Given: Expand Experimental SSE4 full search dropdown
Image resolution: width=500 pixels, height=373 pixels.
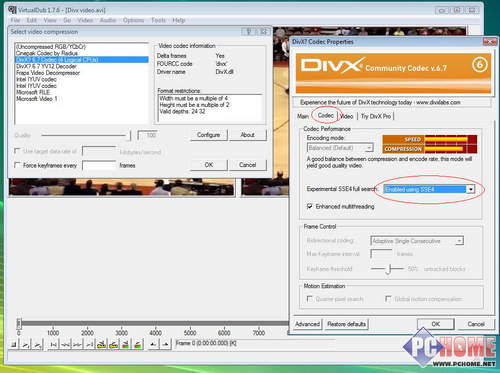Looking at the screenshot, I should [x=470, y=189].
